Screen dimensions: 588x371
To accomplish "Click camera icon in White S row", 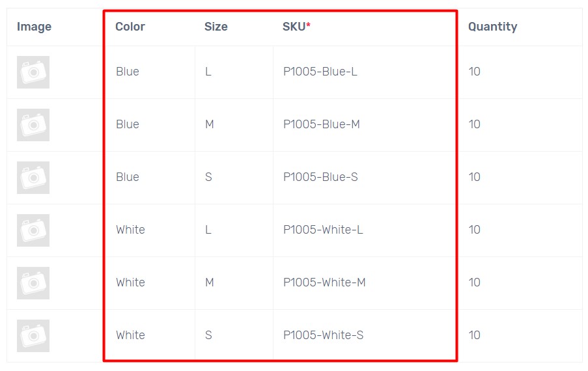I will [x=33, y=336].
